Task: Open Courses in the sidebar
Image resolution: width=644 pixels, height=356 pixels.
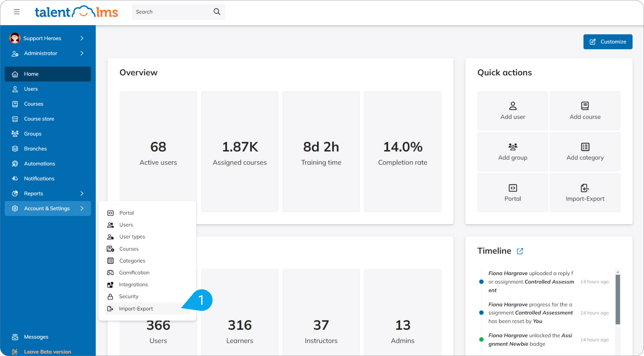Action: (48, 104)
